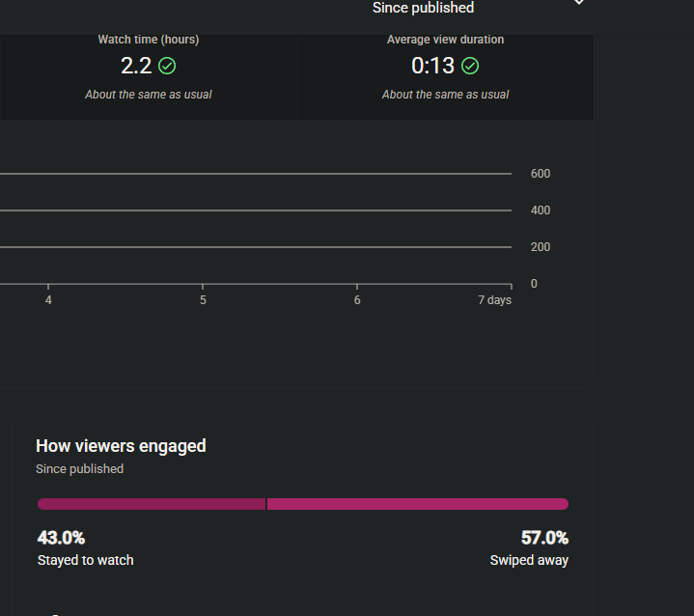Click Since published subtitle under engagement heading
The image size is (694, 616).
point(79,469)
